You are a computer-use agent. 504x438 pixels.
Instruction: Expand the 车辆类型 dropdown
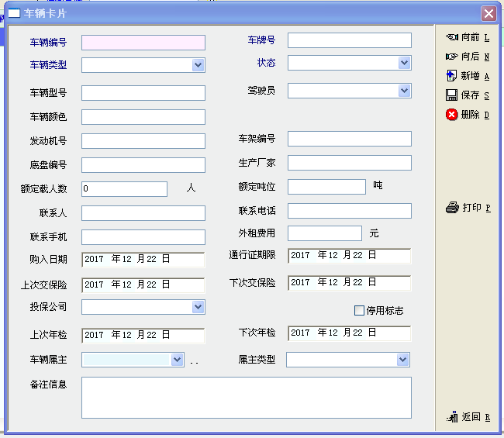tap(198, 65)
